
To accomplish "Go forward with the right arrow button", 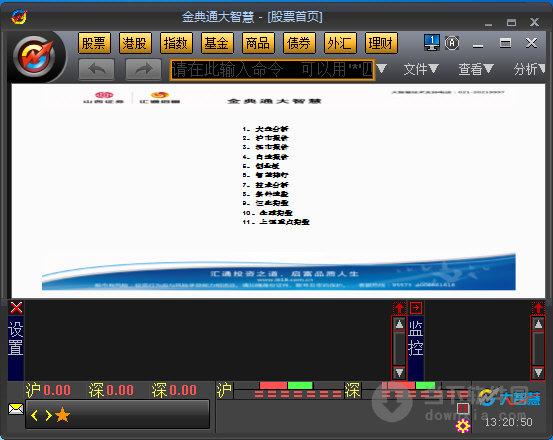I will click(143, 69).
